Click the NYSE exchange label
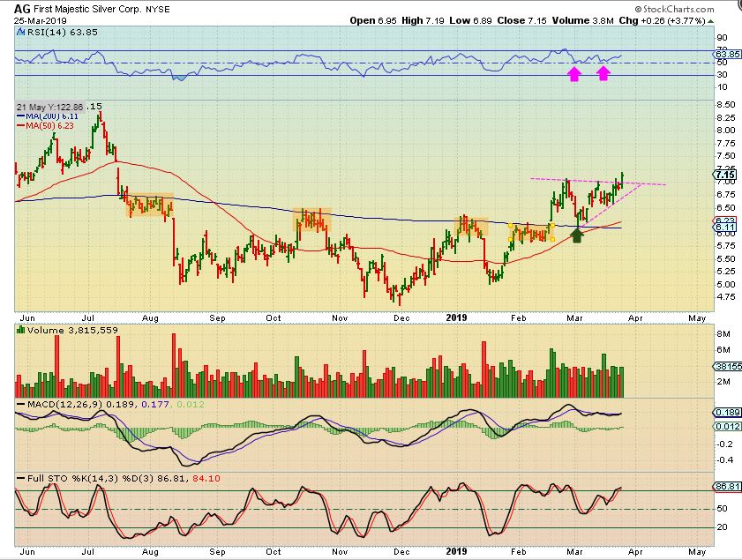742x560 pixels. pyautogui.click(x=158, y=10)
